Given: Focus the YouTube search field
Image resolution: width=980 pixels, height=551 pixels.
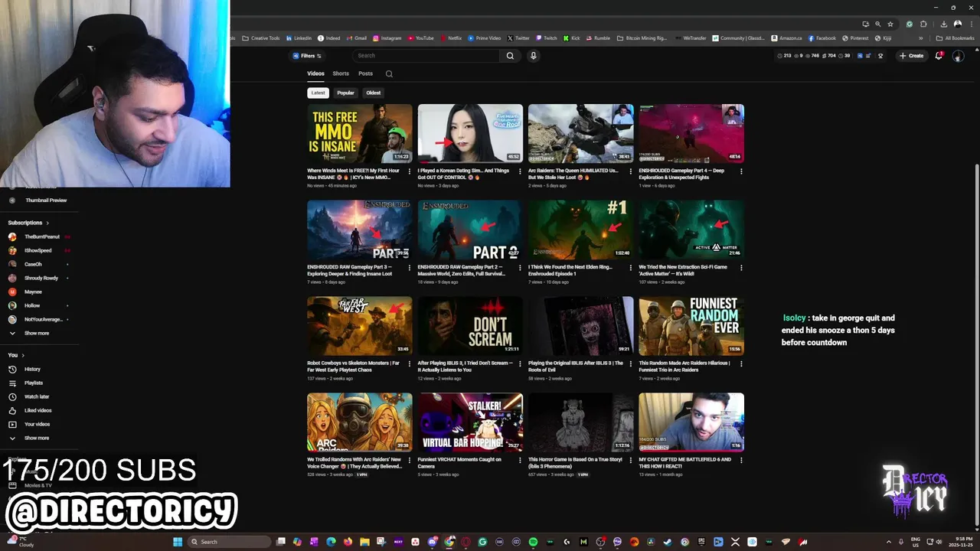Looking at the screenshot, I should 427,56.
